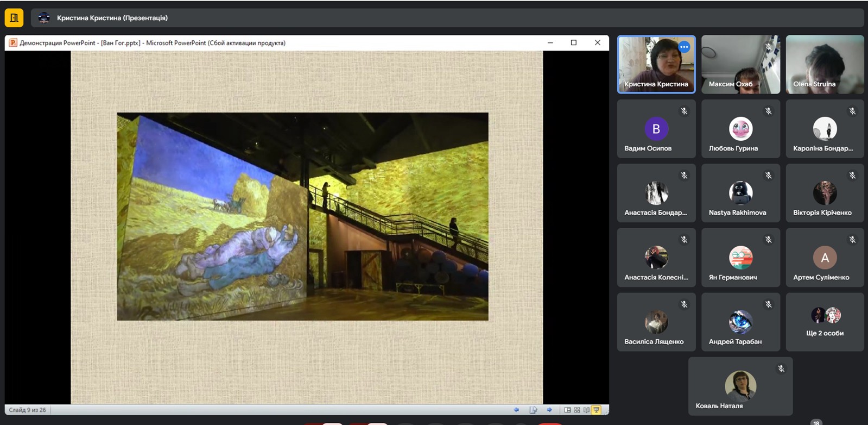Select Olena Struina video tile
The height and width of the screenshot is (425, 868).
pyautogui.click(x=825, y=65)
